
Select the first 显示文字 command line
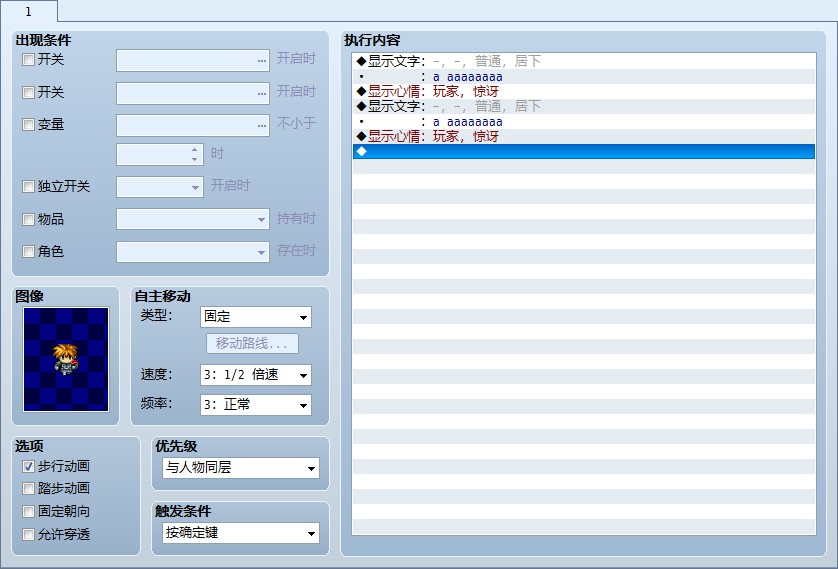[584, 61]
